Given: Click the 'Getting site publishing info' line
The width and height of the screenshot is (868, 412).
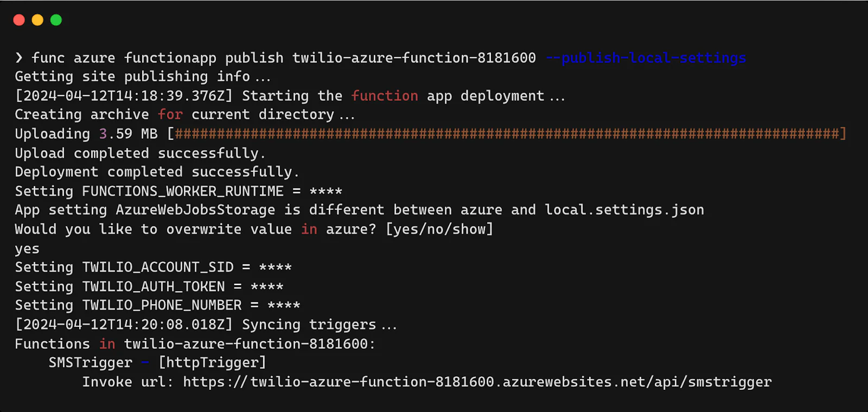Looking at the screenshot, I should tap(142, 76).
